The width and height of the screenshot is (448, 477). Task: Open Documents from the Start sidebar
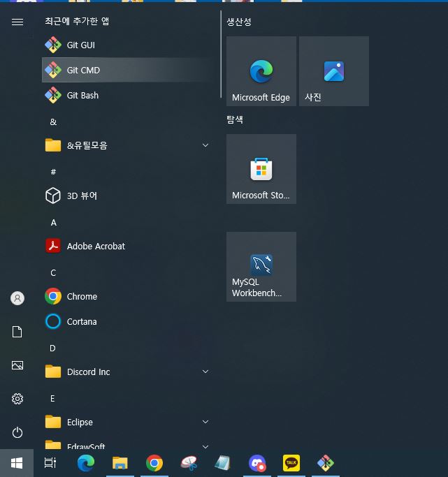tap(17, 332)
